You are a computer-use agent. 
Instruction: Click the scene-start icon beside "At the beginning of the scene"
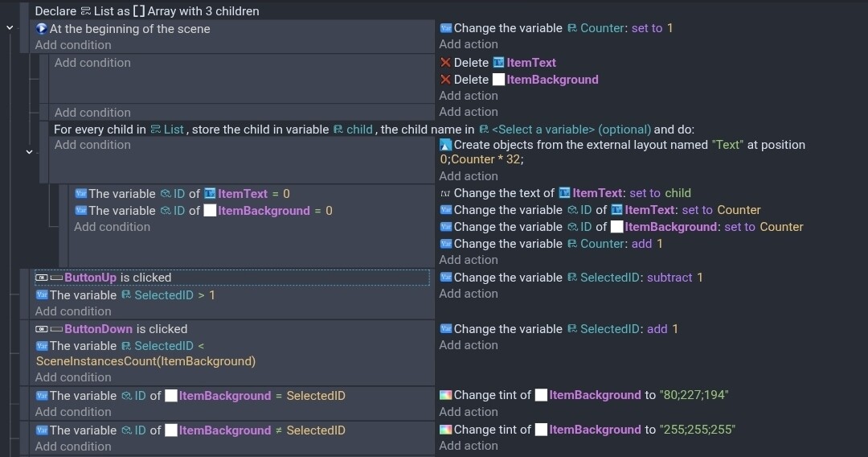point(42,29)
